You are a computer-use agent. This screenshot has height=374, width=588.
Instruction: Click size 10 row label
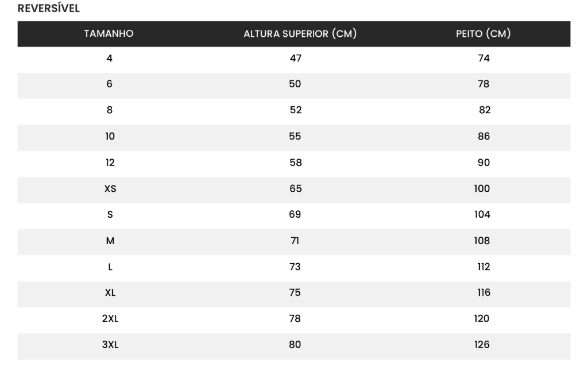point(110,136)
